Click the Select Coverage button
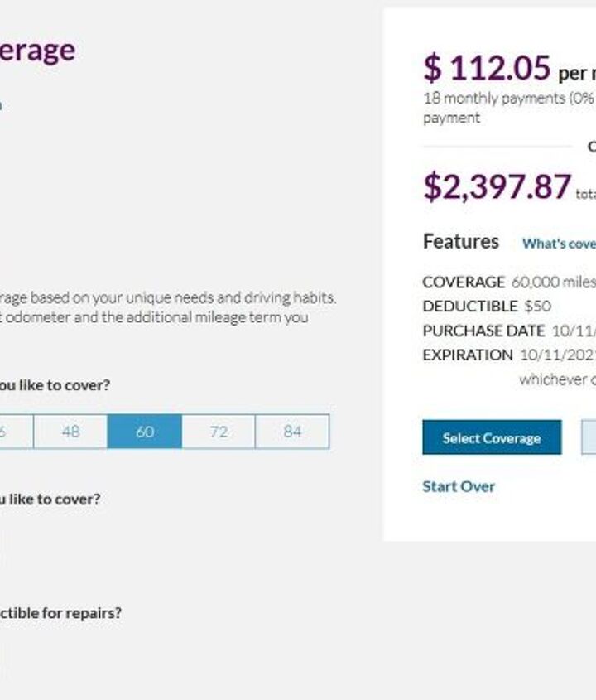The image size is (596, 700). tap(492, 437)
